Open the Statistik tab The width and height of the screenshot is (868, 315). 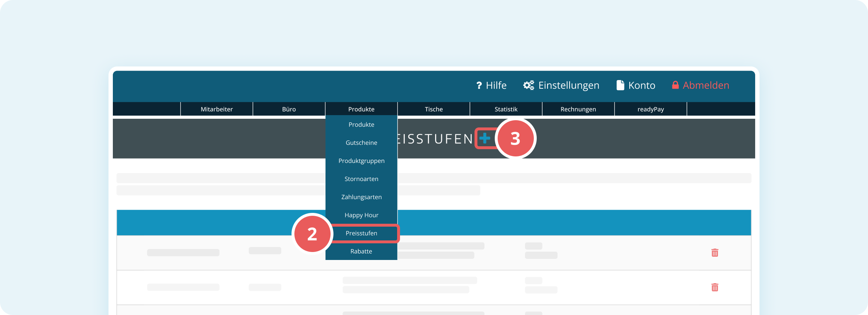click(x=506, y=109)
